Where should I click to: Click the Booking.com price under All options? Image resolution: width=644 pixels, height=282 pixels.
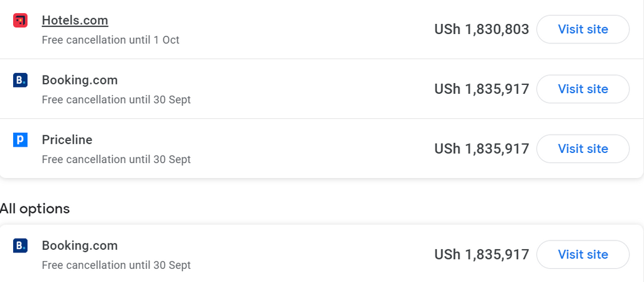(481, 255)
